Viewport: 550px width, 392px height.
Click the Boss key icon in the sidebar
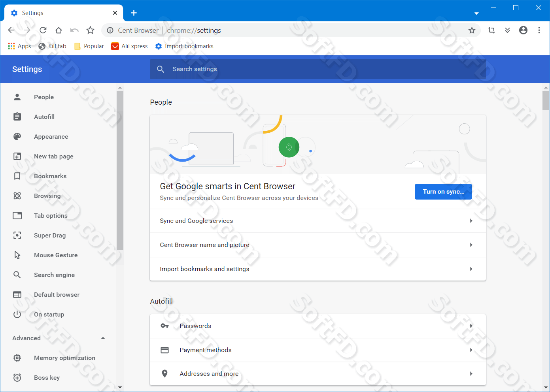point(17,378)
